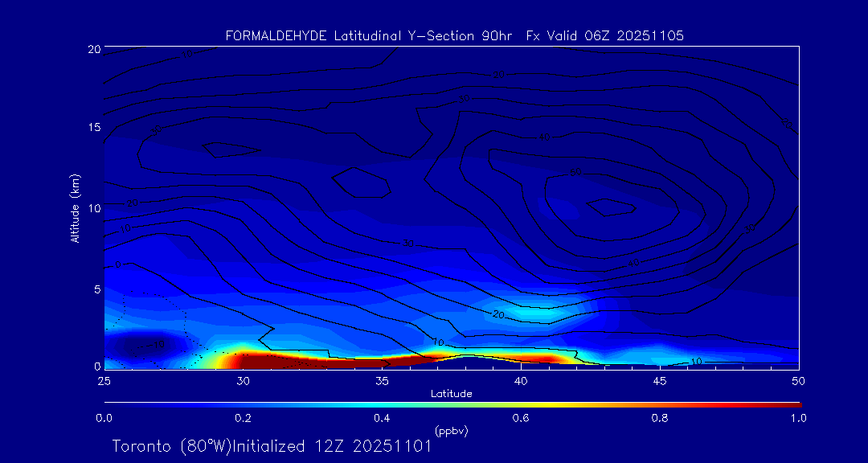Screen dimensions: 868x463
Task: Click the '-10' dotted contour label near the surface
Action: click(157, 345)
